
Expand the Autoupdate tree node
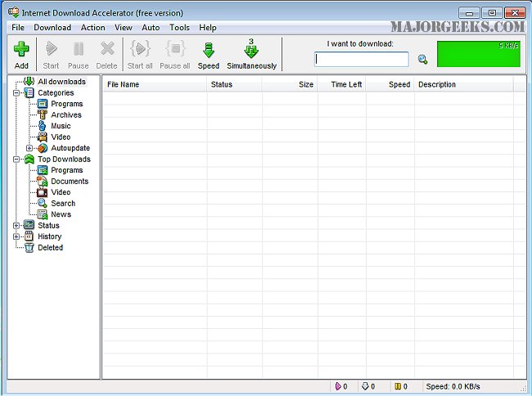tap(30, 148)
